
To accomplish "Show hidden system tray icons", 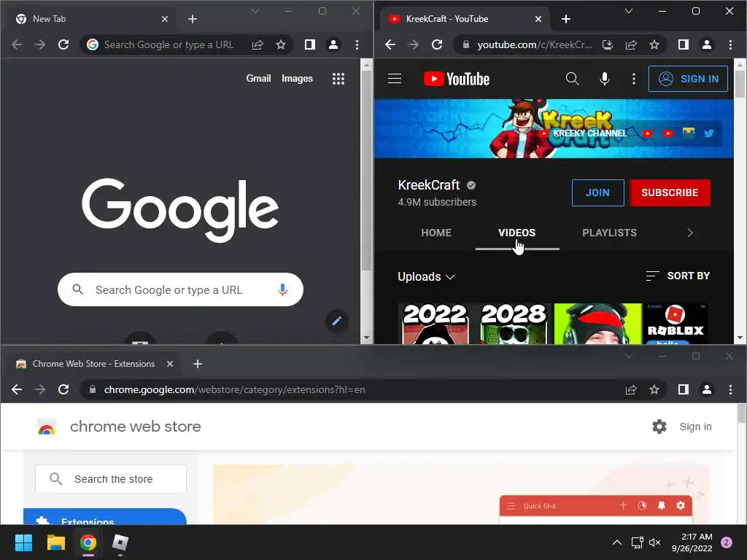I will (x=617, y=542).
